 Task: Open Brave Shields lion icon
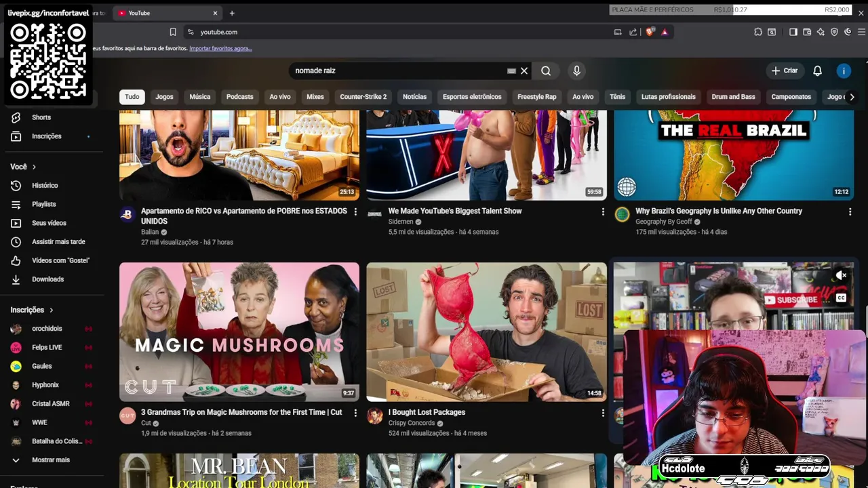pyautogui.click(x=650, y=32)
